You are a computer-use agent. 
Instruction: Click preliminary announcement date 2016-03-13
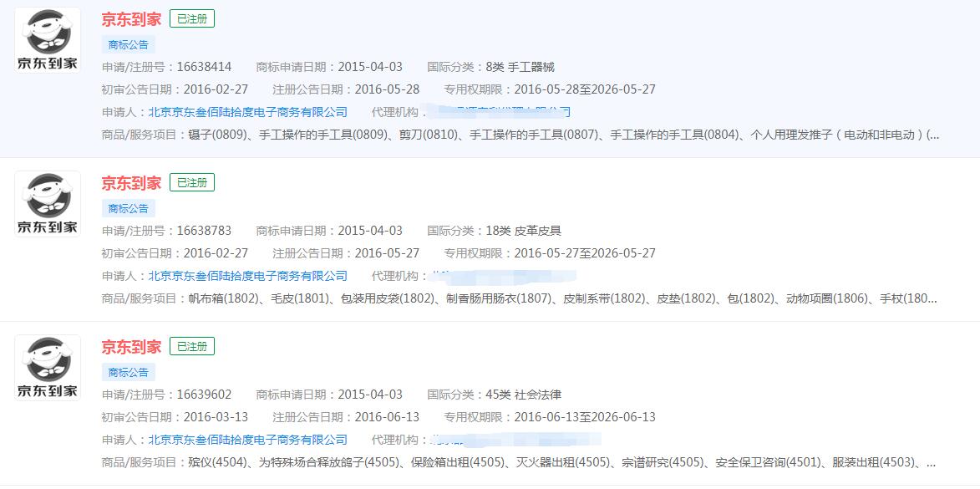coord(216,417)
